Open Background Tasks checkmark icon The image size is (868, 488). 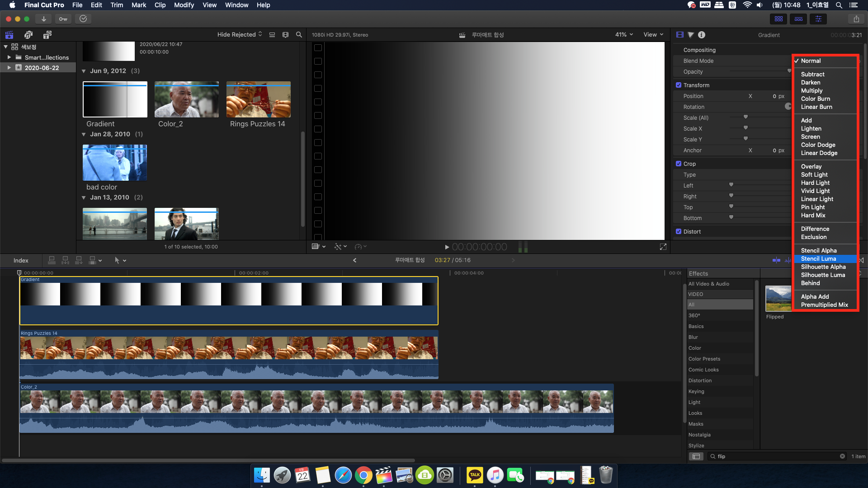coord(83,19)
